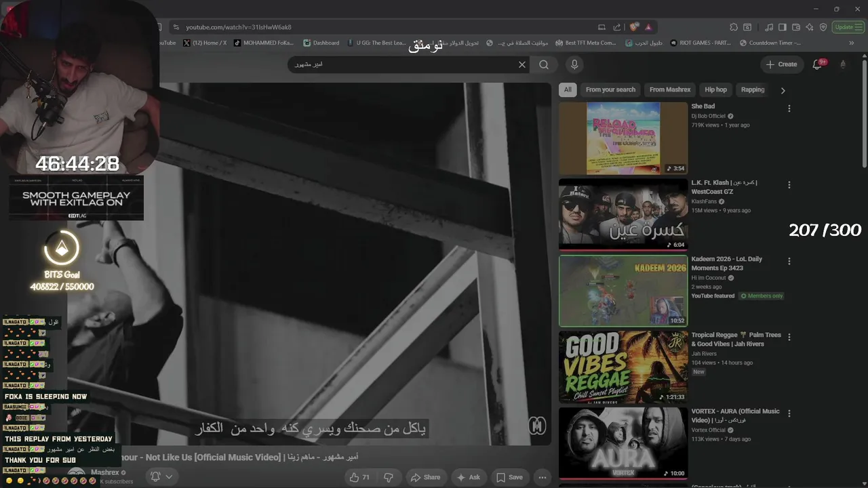This screenshot has width=868, height=488.
Task: Open the L.K. Ft. Klash video thumbnail
Action: click(623, 215)
